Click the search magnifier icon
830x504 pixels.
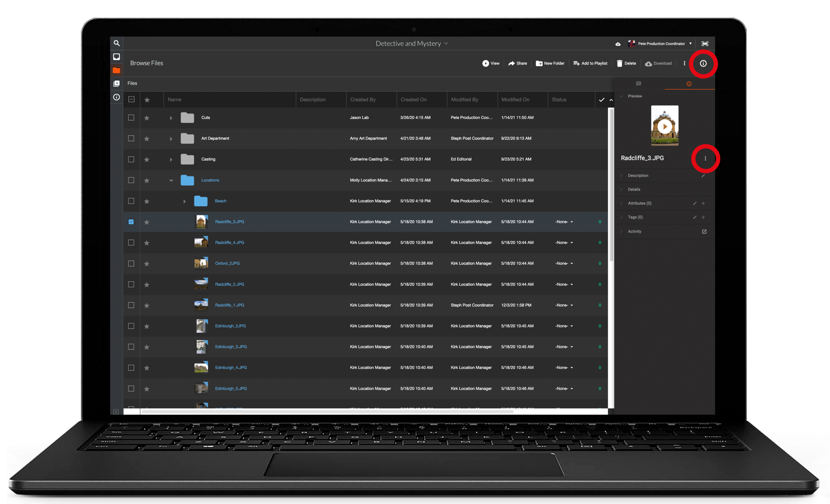[117, 43]
